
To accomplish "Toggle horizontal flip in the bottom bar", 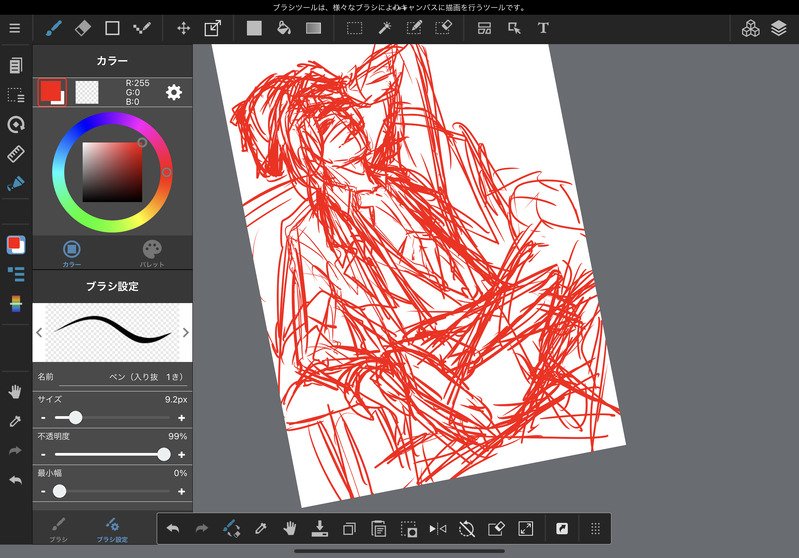I will pos(437,528).
